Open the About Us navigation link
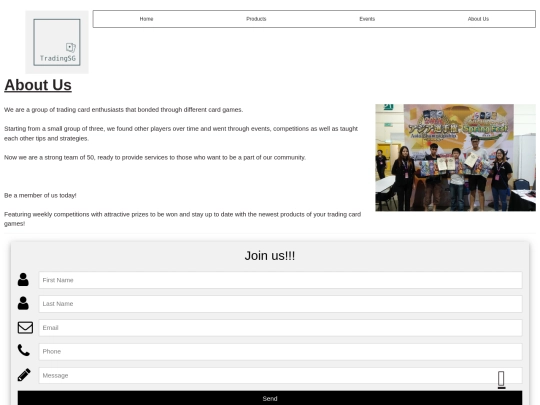 tap(478, 19)
